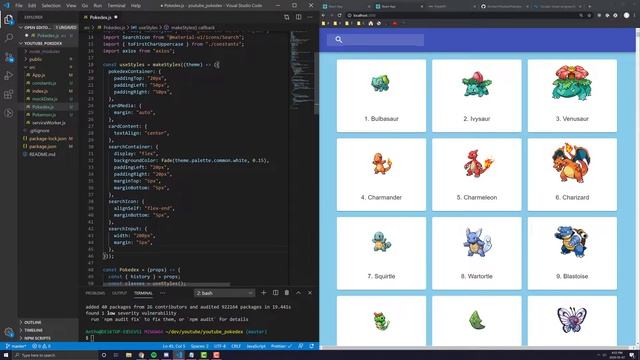640x360 pixels.
Task: Open the Help menu
Action: pos(136,6)
